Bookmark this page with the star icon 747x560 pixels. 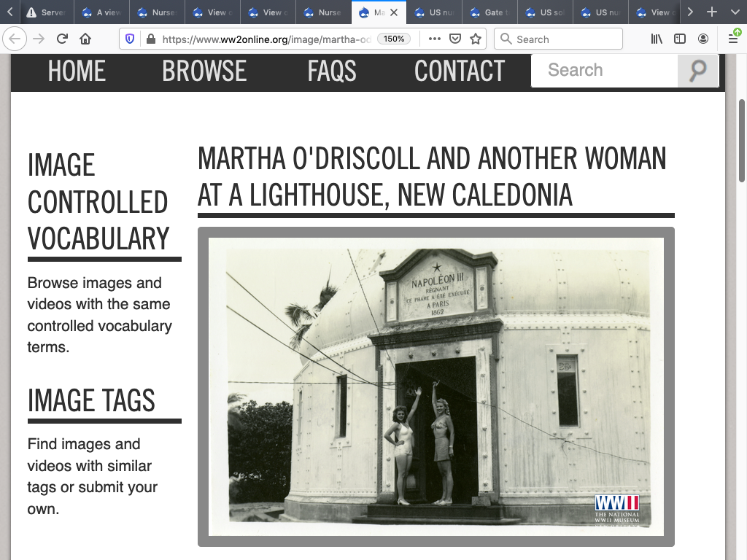click(476, 39)
